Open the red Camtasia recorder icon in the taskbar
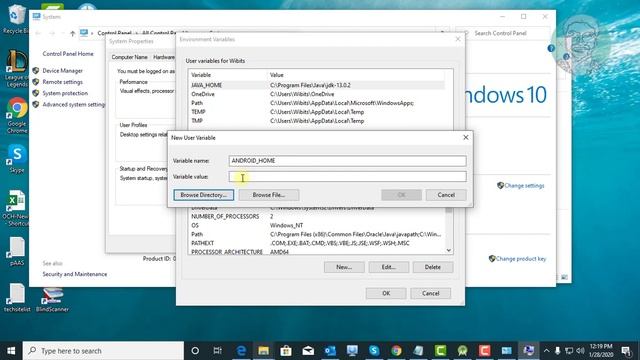 point(484,351)
